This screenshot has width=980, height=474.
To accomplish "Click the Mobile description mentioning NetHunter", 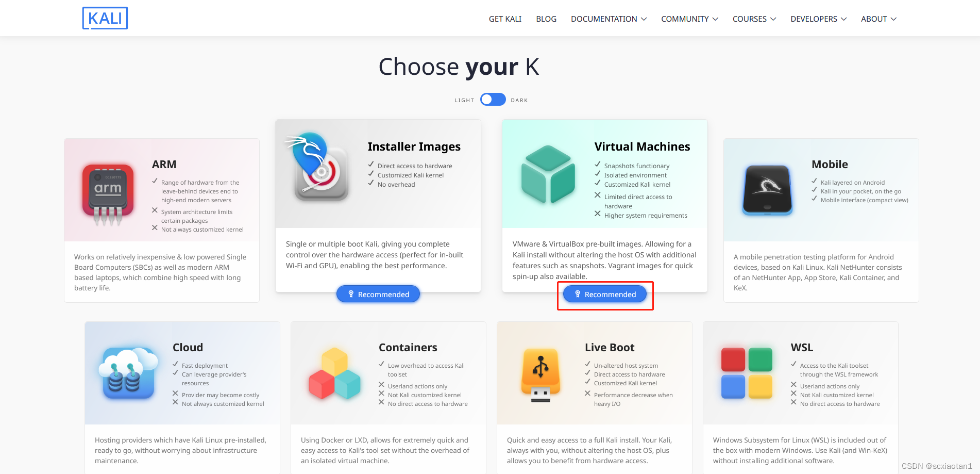I will click(x=818, y=272).
